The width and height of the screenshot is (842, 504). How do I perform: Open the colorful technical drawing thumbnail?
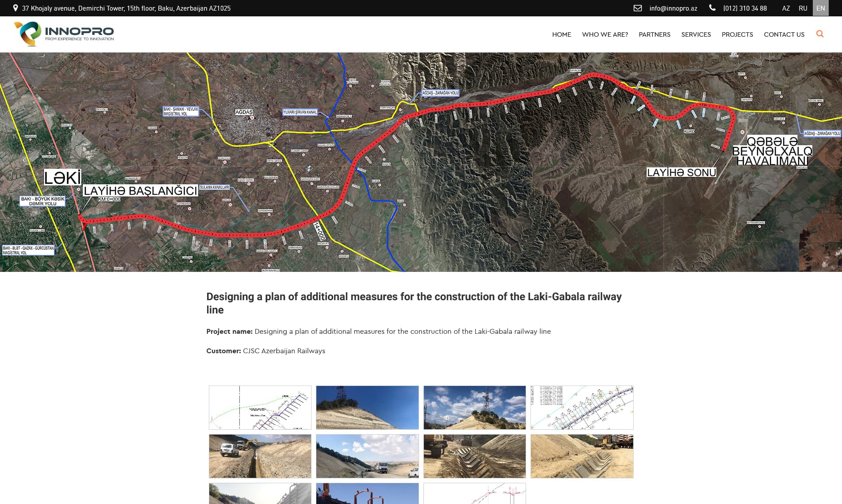pos(582,408)
